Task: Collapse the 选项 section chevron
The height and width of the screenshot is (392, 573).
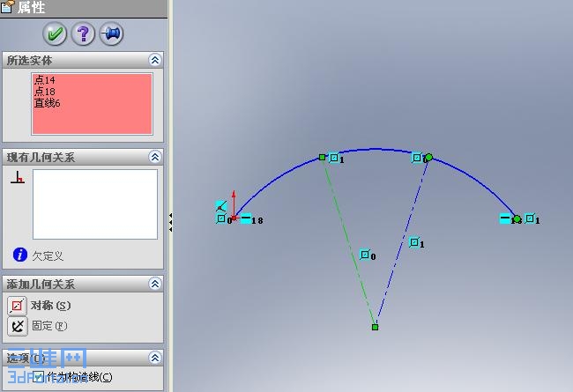Action: pos(155,358)
